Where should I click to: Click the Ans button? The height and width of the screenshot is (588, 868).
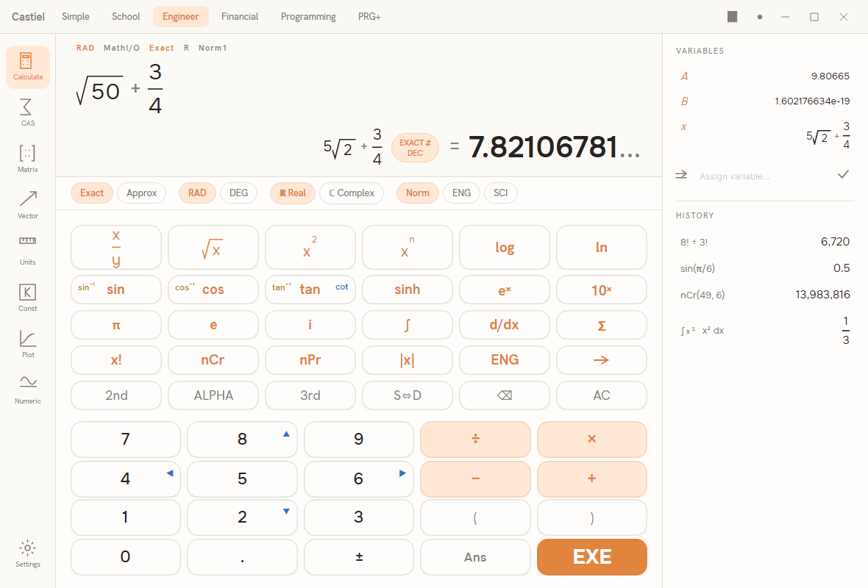[x=475, y=557]
